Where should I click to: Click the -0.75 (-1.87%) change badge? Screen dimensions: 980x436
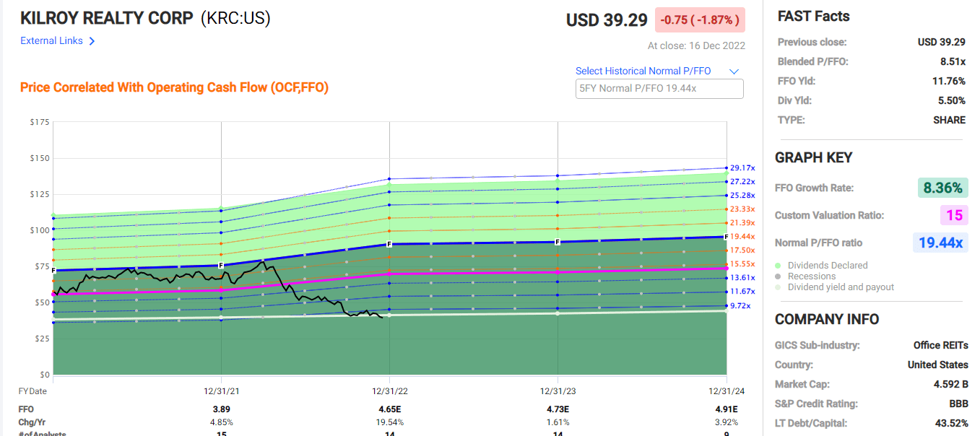click(x=700, y=20)
